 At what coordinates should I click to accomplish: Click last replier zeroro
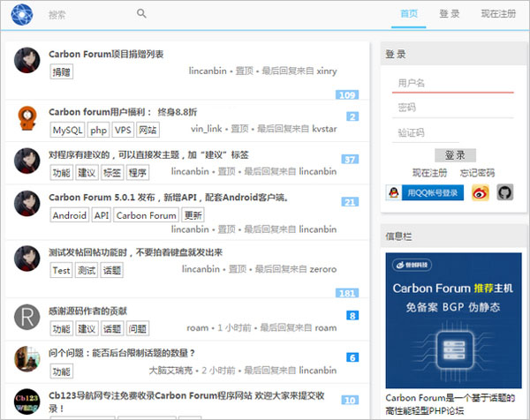click(x=323, y=269)
